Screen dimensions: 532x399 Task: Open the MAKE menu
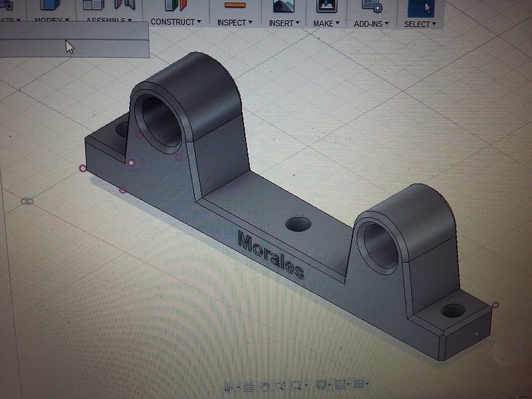pos(326,23)
